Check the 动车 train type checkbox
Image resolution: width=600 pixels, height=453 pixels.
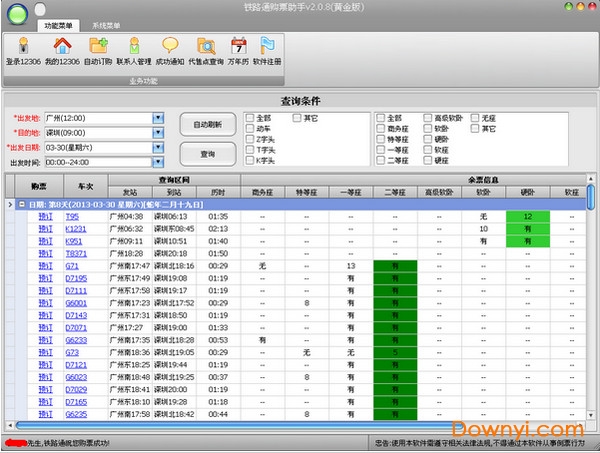pyautogui.click(x=251, y=128)
